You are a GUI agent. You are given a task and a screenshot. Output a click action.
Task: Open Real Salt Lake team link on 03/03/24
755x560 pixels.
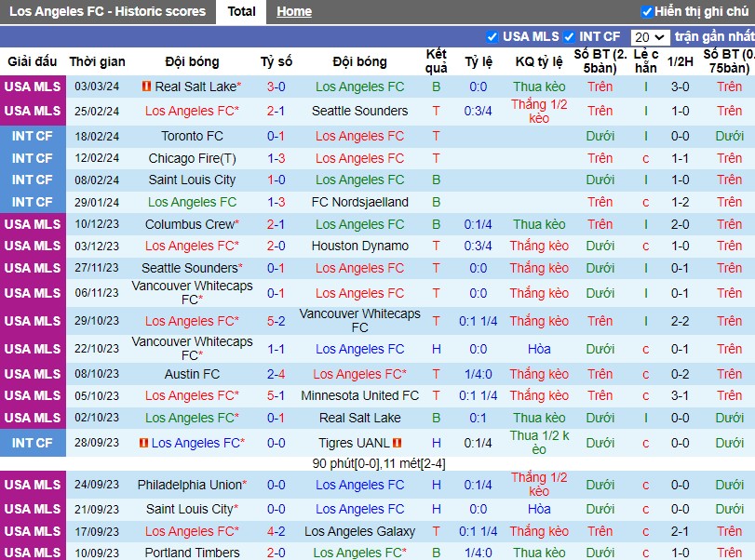coord(195,87)
